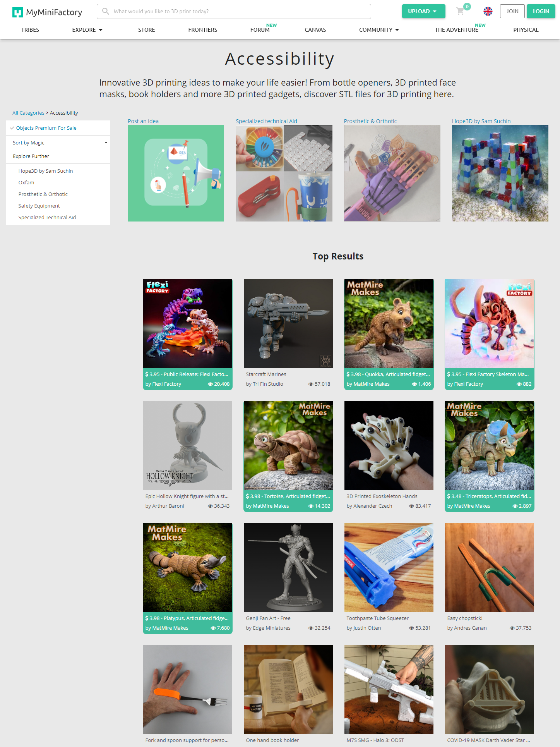Open the M7S SMG Halo 3 thumbnail
Image resolution: width=560 pixels, height=747 pixels.
pyautogui.click(x=389, y=690)
